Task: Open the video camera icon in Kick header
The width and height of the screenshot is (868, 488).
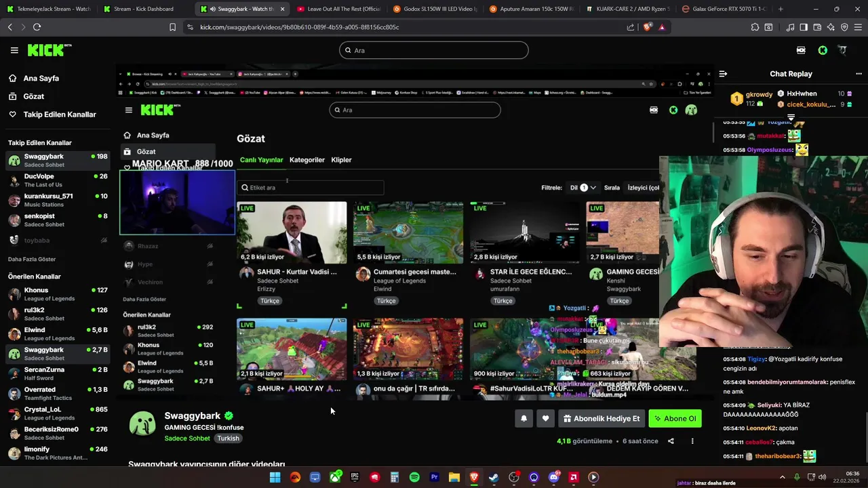Action: pos(801,50)
